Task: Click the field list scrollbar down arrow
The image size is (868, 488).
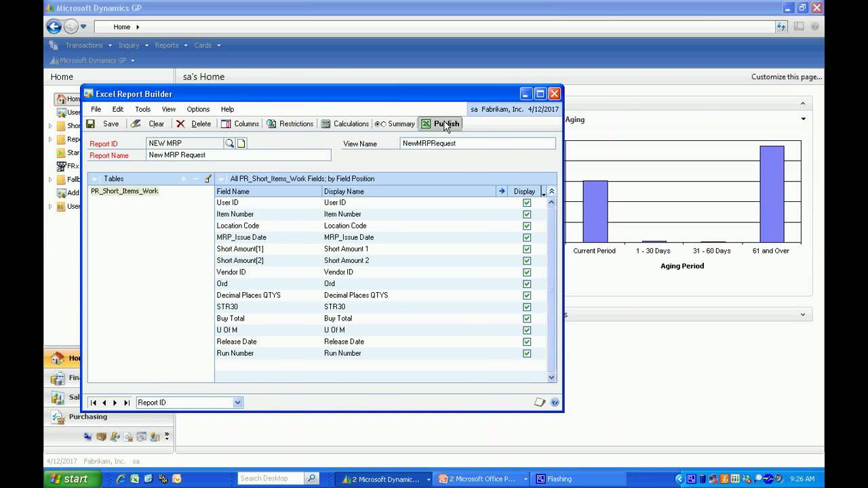Action: [x=551, y=378]
